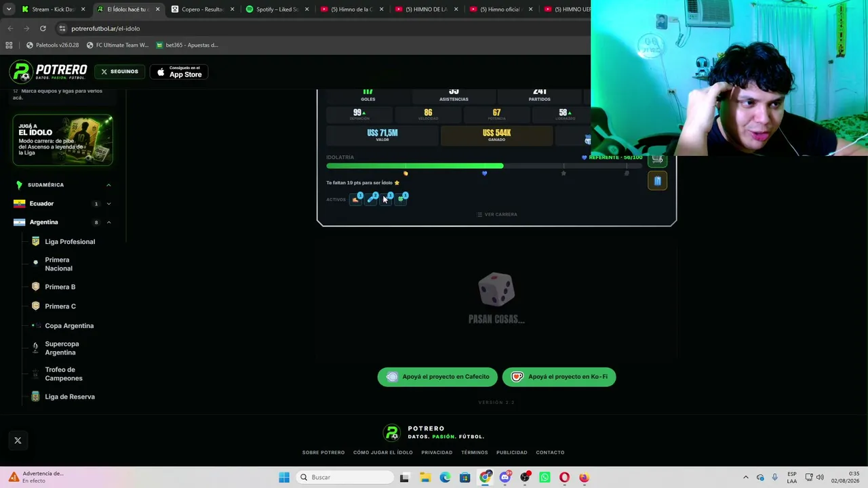
Task: Open the browser tab search dropdown
Action: click(9, 9)
